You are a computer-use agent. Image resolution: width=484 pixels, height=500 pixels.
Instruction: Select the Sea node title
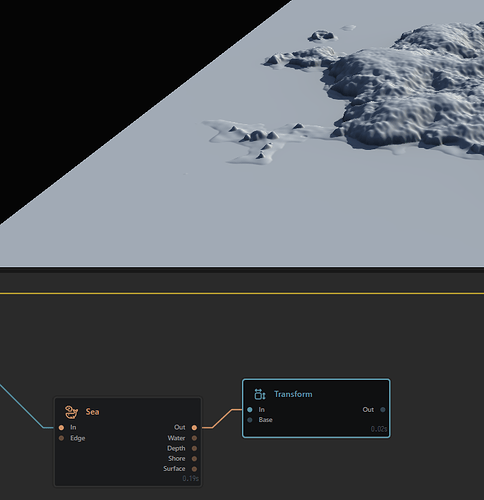pyautogui.click(x=92, y=412)
